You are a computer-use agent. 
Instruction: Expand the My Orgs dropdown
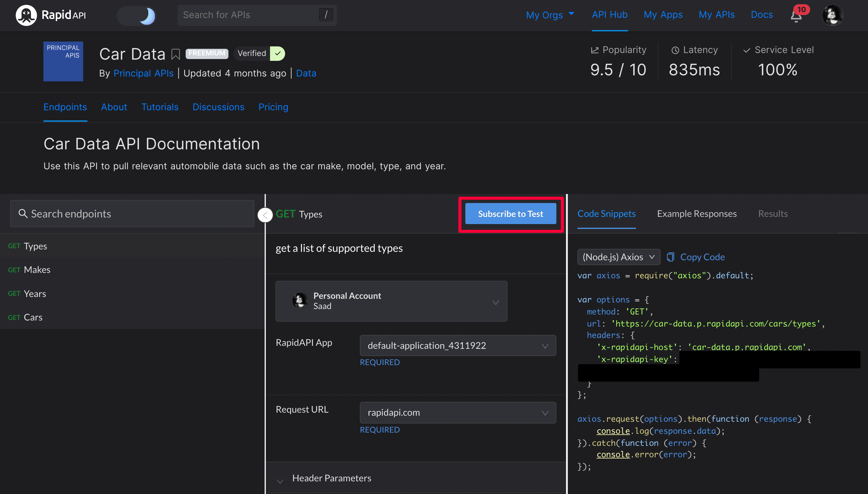pos(550,15)
